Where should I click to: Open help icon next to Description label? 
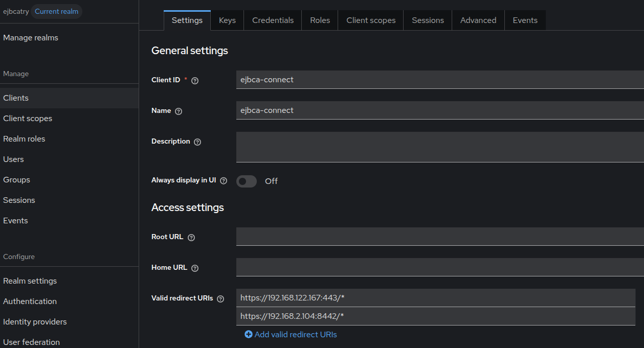pyautogui.click(x=197, y=142)
